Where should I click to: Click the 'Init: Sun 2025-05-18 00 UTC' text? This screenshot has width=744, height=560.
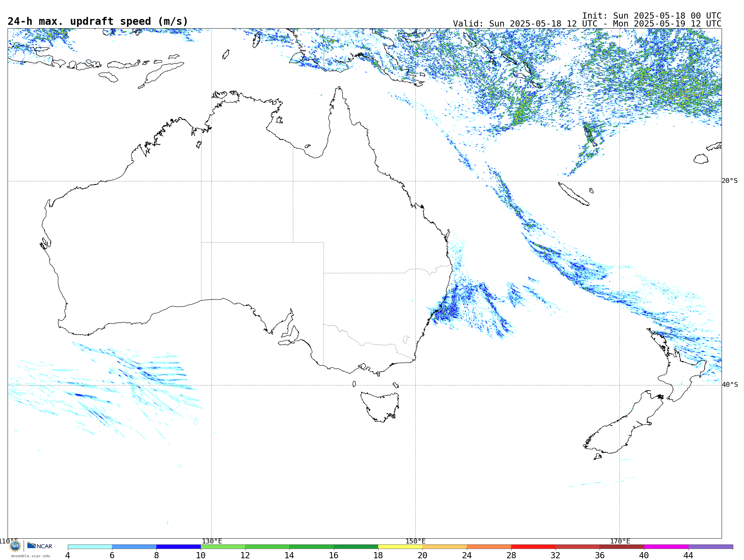tap(652, 16)
